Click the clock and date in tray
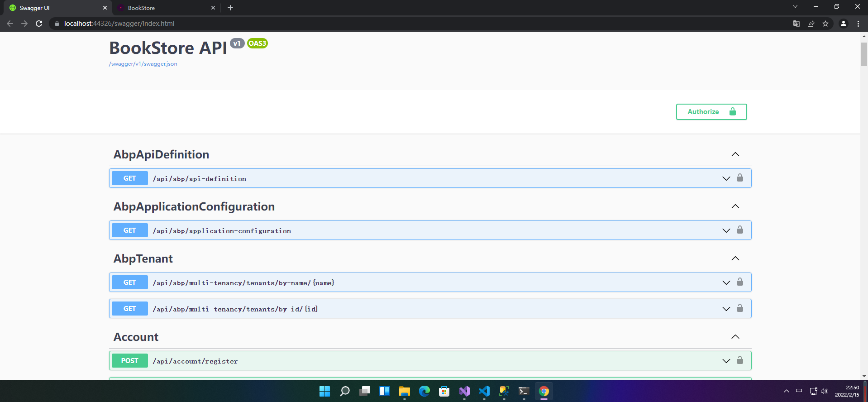The width and height of the screenshot is (868, 402). click(x=847, y=391)
